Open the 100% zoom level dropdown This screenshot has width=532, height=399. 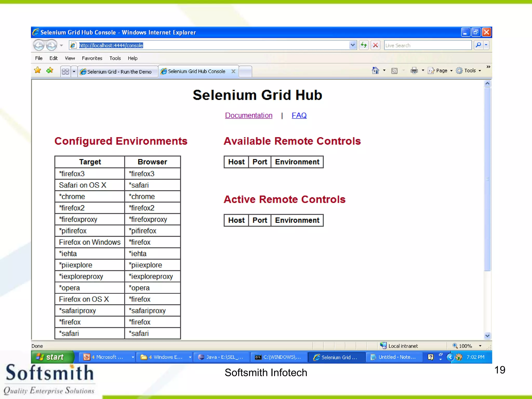(480, 346)
